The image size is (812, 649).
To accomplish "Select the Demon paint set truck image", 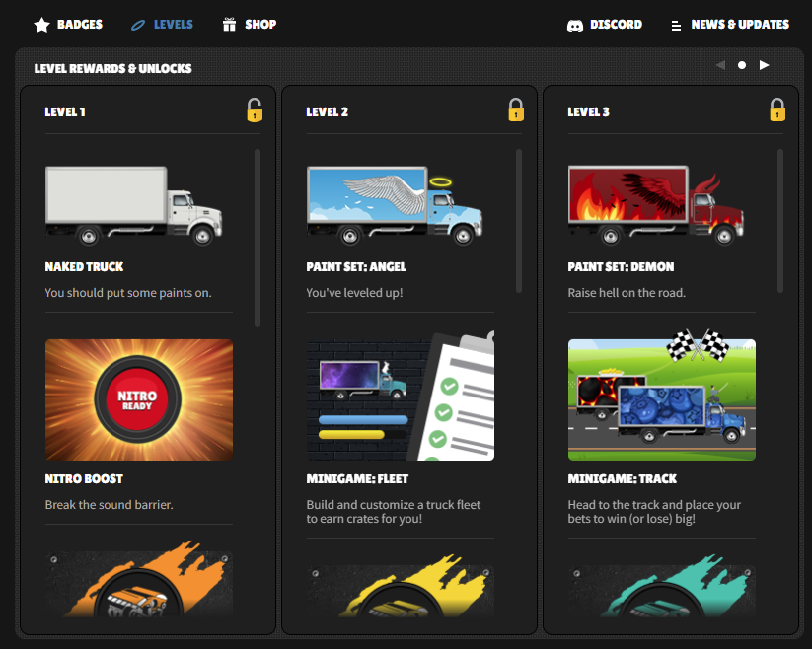I will coord(656,205).
